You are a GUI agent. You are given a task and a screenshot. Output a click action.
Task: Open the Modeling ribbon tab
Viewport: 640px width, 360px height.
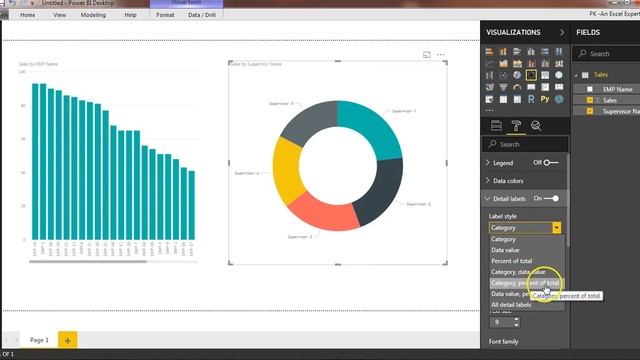point(93,15)
